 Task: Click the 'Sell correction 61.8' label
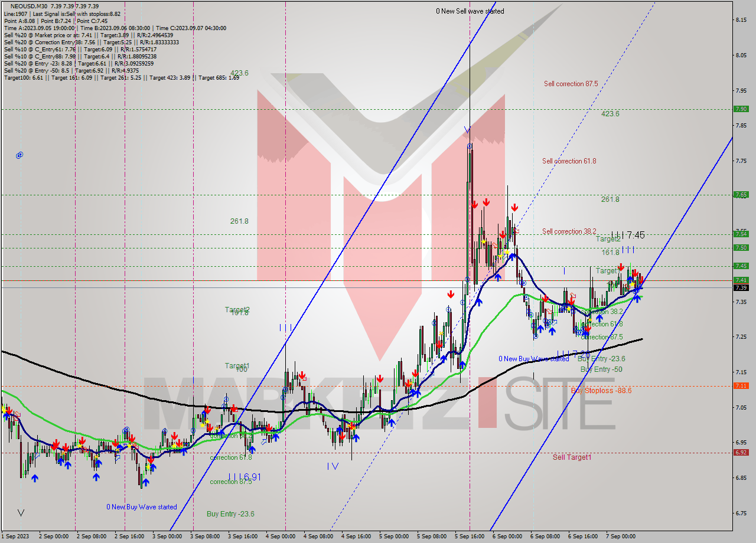[x=569, y=161]
